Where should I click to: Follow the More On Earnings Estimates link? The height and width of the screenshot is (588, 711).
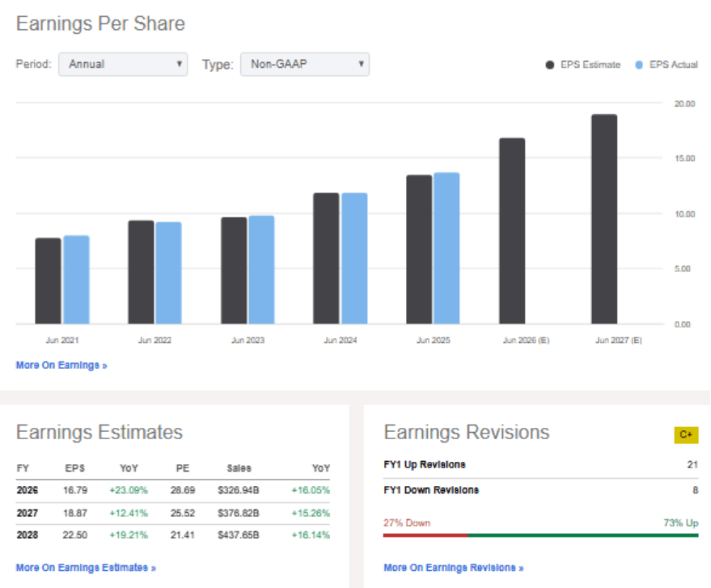[86, 568]
